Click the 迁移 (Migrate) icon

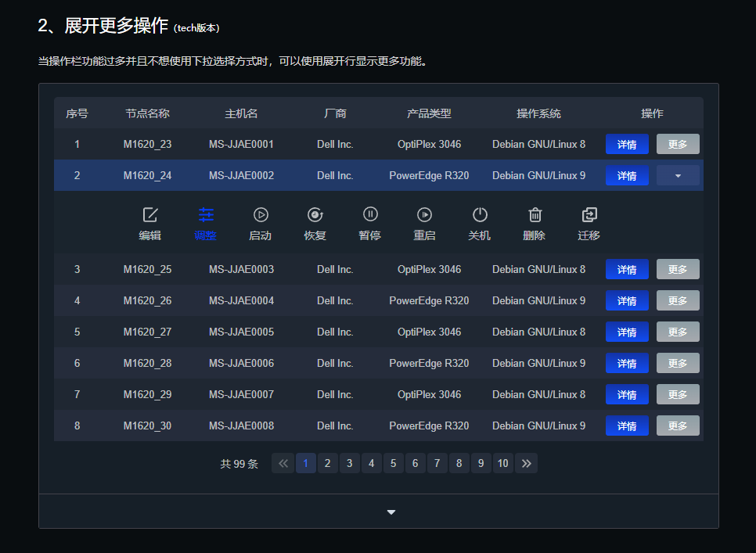(589, 215)
